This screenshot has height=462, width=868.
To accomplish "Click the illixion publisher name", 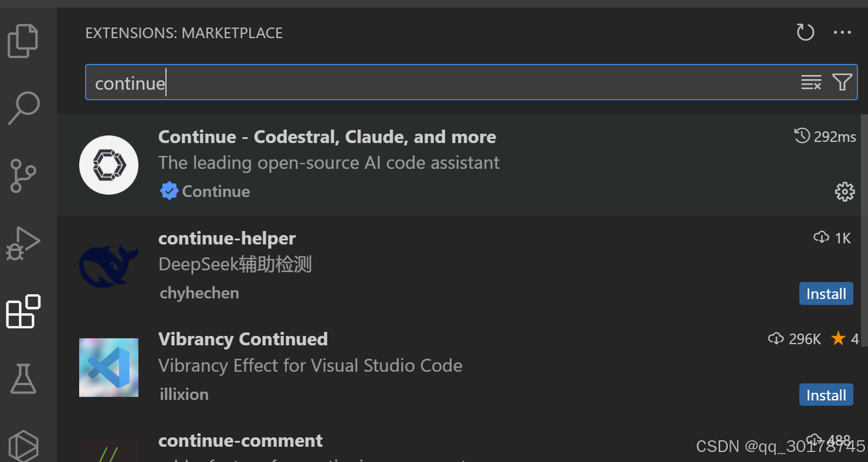I will [184, 394].
